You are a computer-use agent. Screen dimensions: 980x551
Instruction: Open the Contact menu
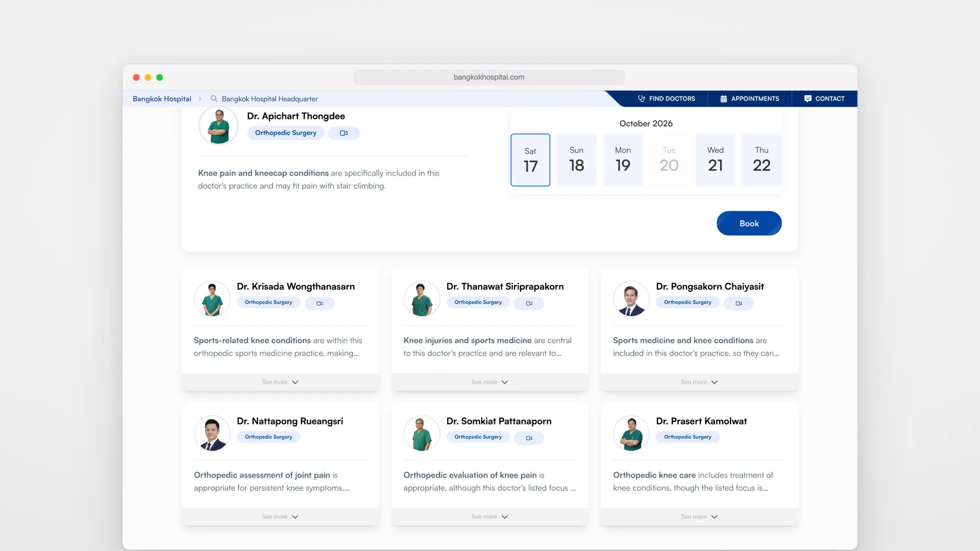pos(824,98)
